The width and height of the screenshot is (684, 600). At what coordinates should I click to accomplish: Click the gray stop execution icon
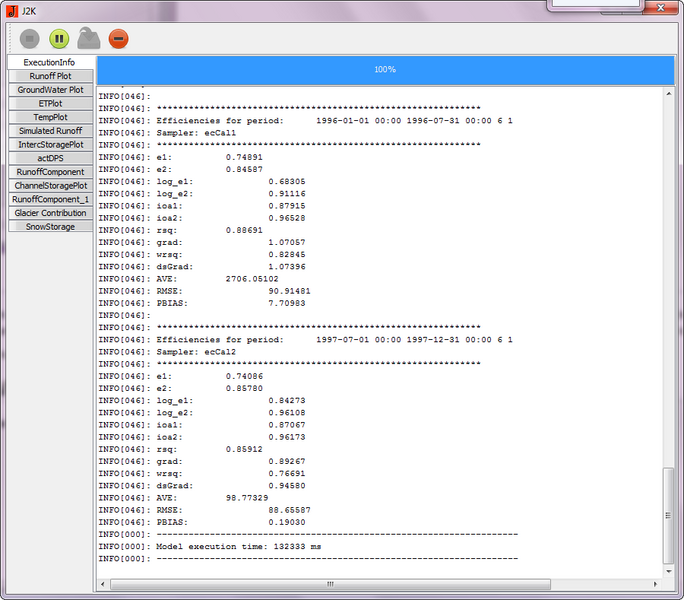tap(30, 39)
